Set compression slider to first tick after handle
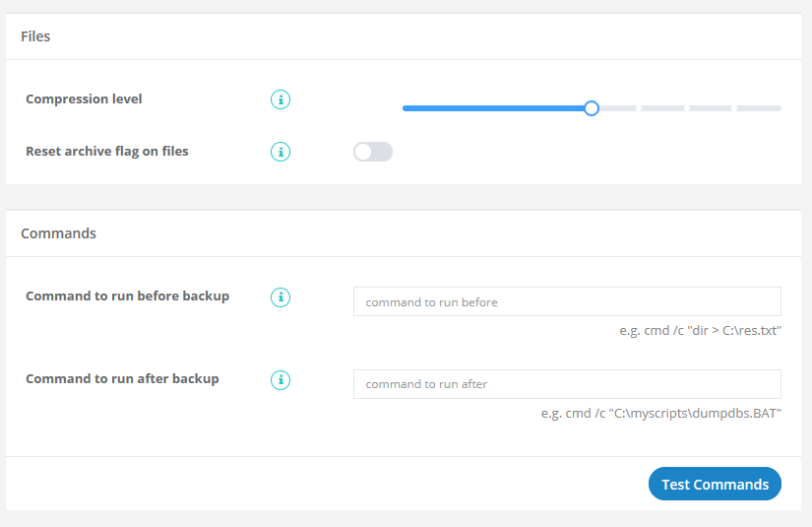Screen dimensions: 812x527 pyautogui.click(x=639, y=108)
